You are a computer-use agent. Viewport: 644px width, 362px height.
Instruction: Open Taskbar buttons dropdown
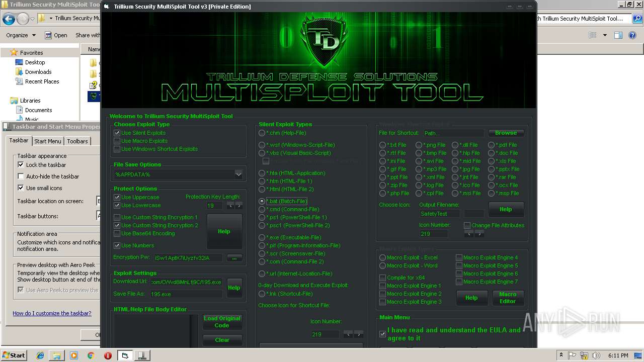click(99, 216)
